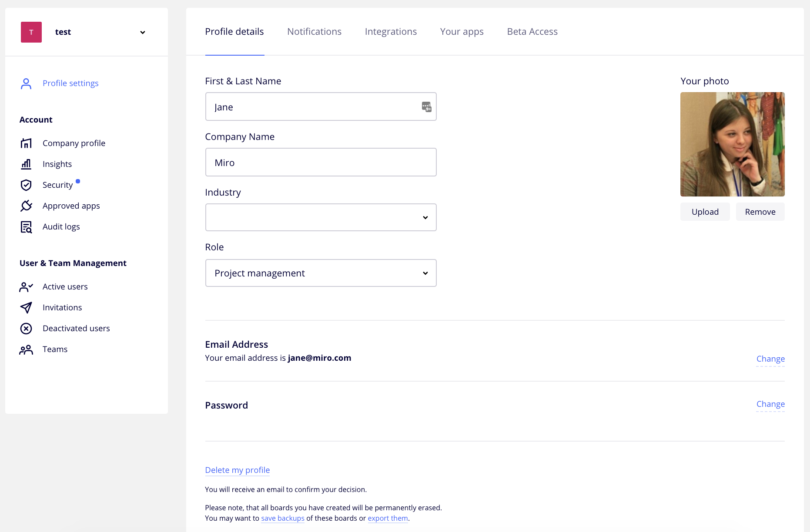Click into the Company Name input field
This screenshot has height=532, width=810.
click(321, 163)
